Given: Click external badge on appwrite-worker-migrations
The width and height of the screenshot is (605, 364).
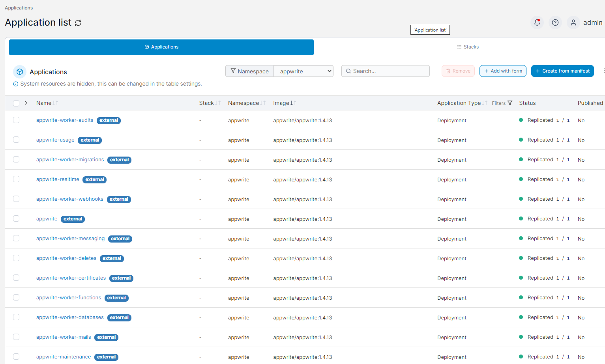Looking at the screenshot, I should (119, 160).
